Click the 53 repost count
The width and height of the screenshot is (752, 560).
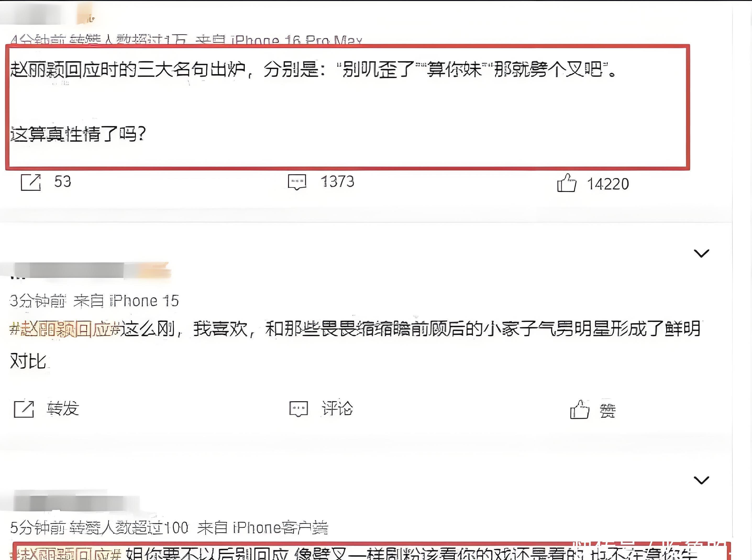point(63,182)
